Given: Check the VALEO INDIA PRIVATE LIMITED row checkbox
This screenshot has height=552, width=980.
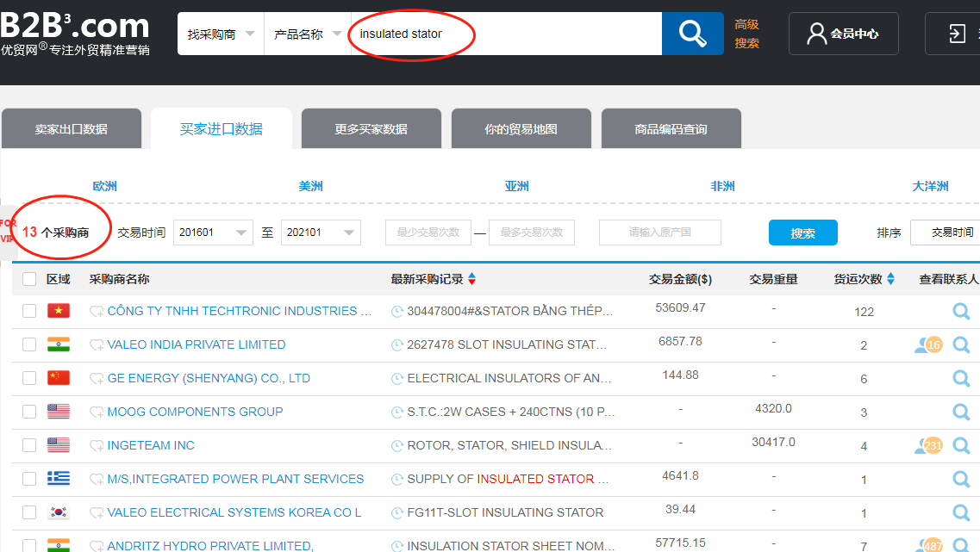Looking at the screenshot, I should [29, 344].
